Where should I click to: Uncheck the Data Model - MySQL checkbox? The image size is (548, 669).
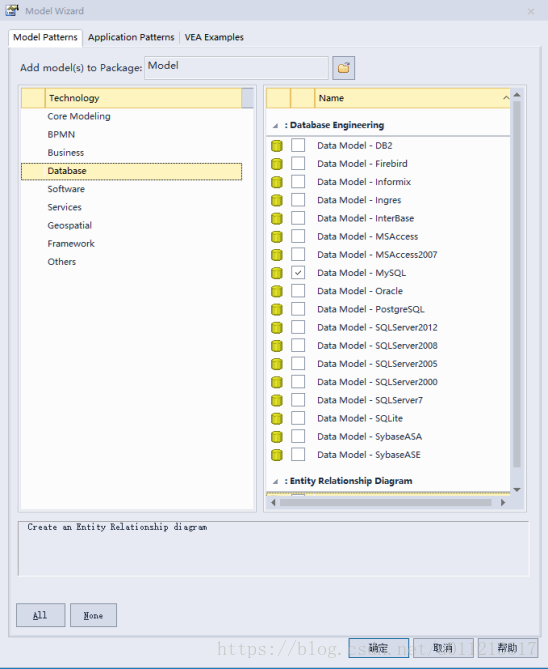(x=298, y=272)
